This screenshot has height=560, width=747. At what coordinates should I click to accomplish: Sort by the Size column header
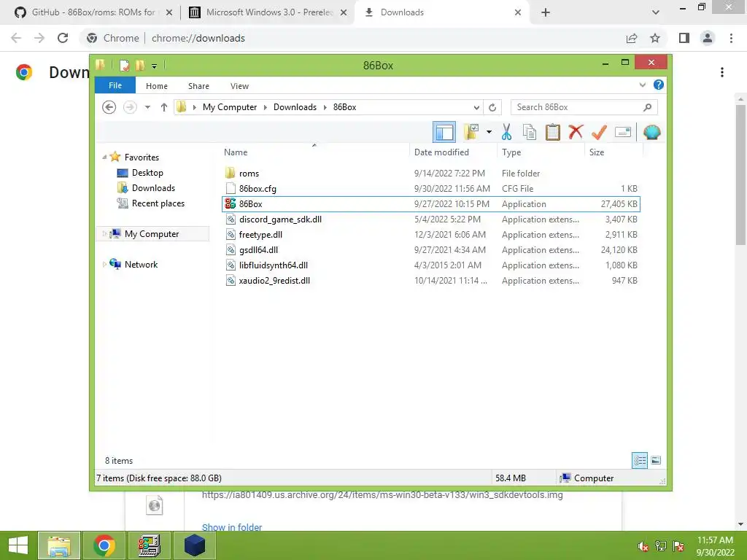[597, 152]
